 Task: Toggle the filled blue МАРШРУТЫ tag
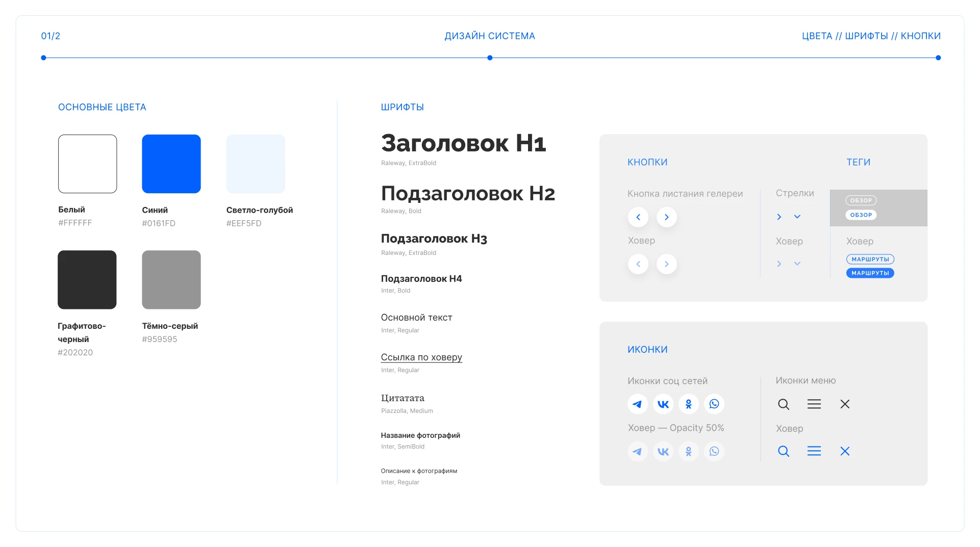click(x=870, y=273)
